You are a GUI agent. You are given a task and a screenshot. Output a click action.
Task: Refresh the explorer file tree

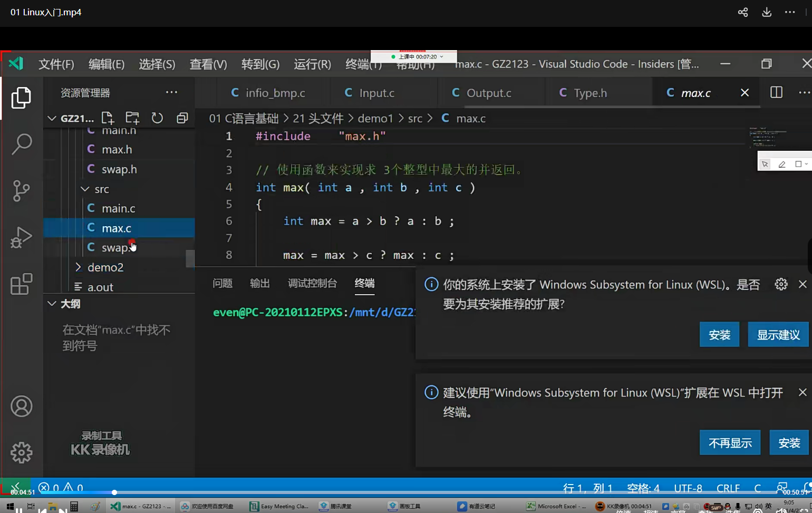[157, 118]
